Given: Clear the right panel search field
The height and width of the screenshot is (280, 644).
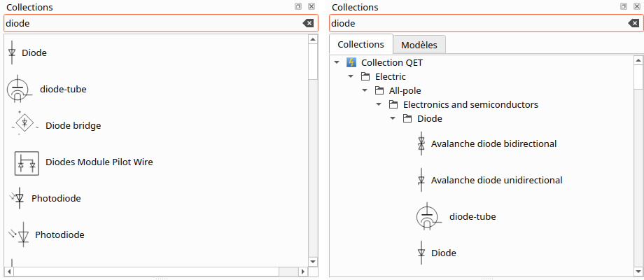Looking at the screenshot, I should tap(633, 23).
